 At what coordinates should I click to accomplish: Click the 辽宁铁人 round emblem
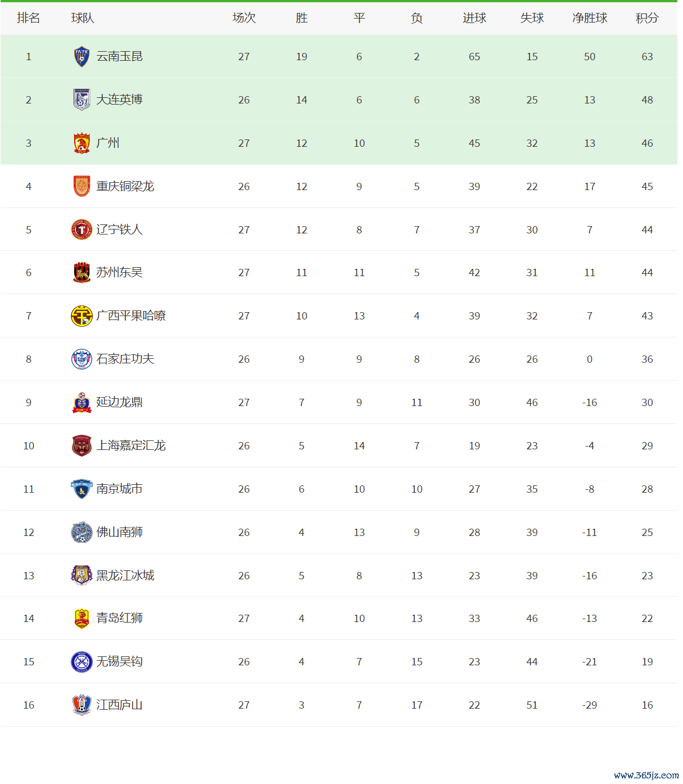82,229
